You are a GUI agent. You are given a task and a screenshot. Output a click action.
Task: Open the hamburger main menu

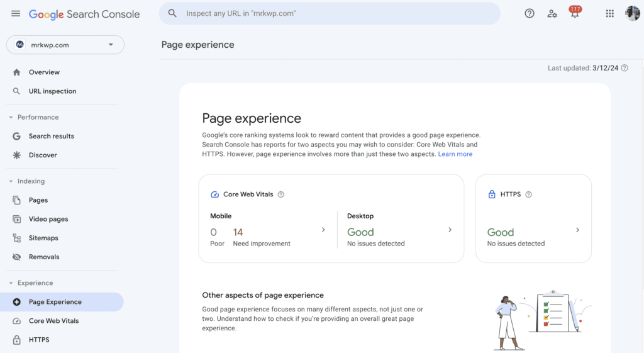pyautogui.click(x=16, y=14)
